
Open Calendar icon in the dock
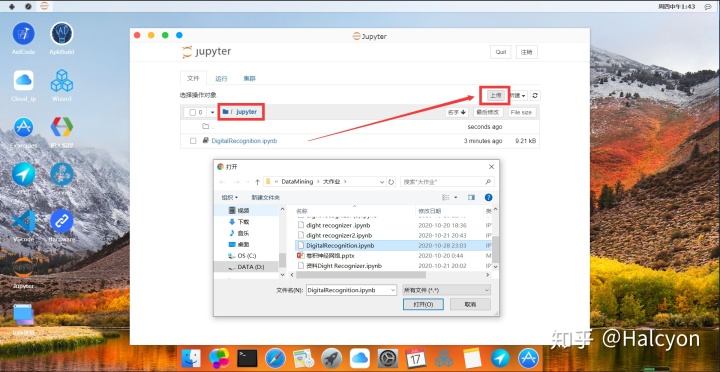[x=415, y=358]
